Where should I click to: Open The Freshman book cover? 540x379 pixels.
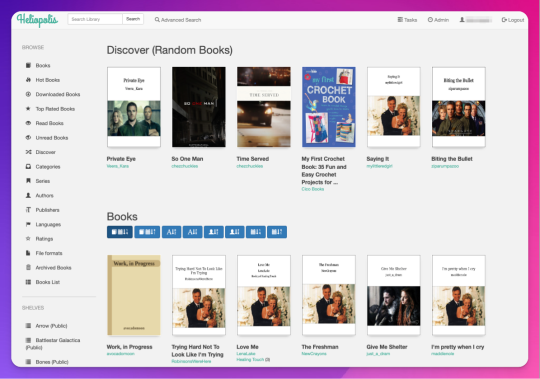click(x=329, y=295)
